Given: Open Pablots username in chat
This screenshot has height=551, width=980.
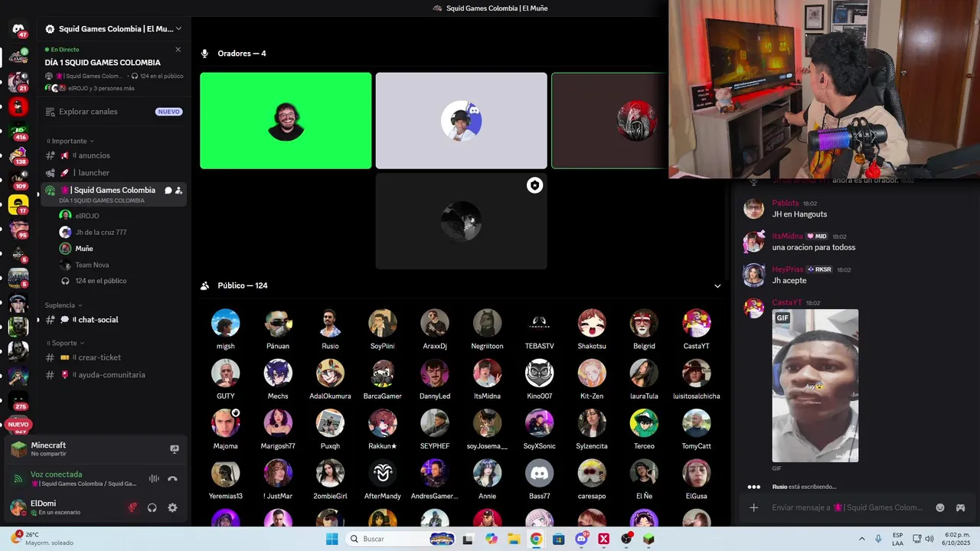Looking at the screenshot, I should click(x=786, y=203).
